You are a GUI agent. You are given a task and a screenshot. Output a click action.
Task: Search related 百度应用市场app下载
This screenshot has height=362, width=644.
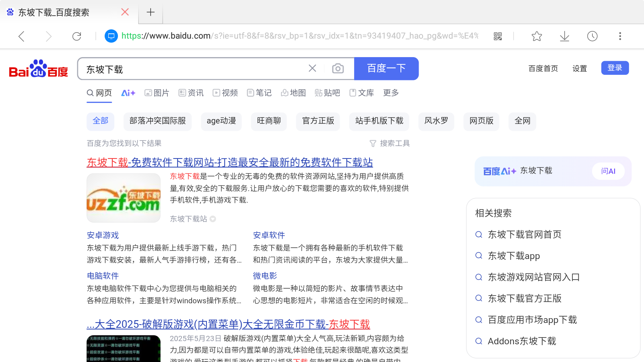coord(532,320)
